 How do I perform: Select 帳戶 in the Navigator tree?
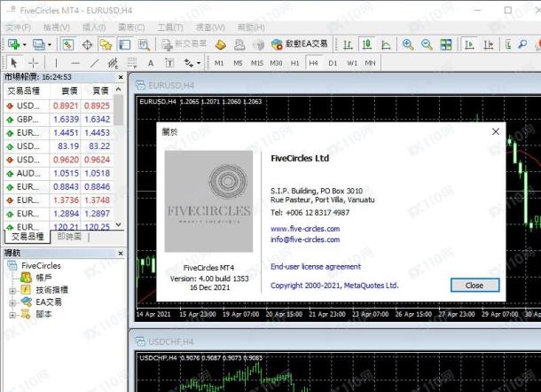[x=43, y=278]
